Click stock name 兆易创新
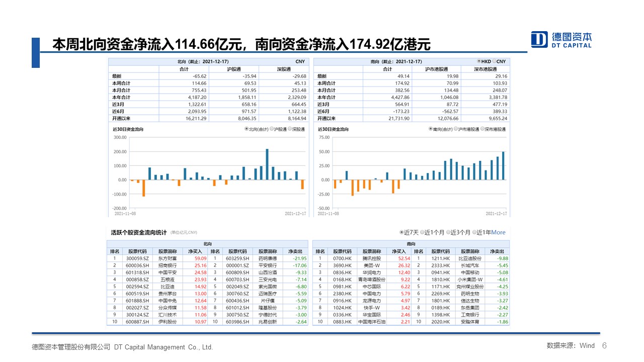The height and width of the screenshot is (362, 644). click(268, 322)
